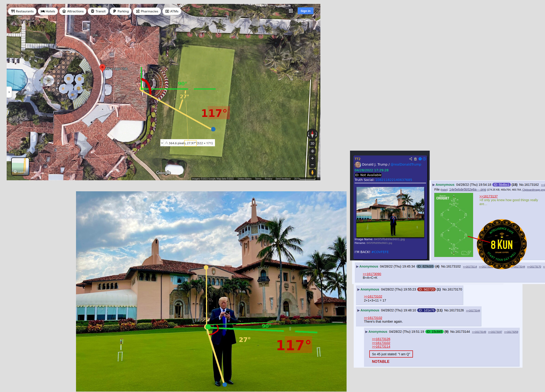Click the blue Sign in button
Screen dimensions: 545x392
[305, 11]
